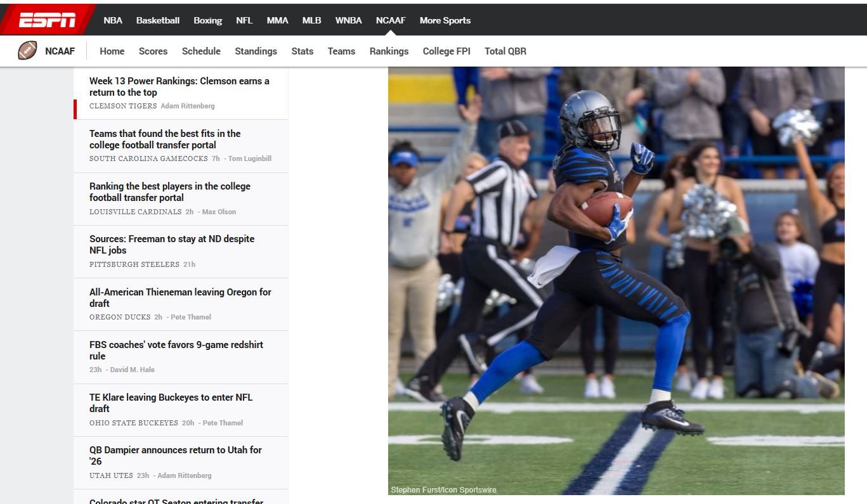This screenshot has width=867, height=504.
Task: Click author name Tom Luginbill
Action: coord(250,158)
